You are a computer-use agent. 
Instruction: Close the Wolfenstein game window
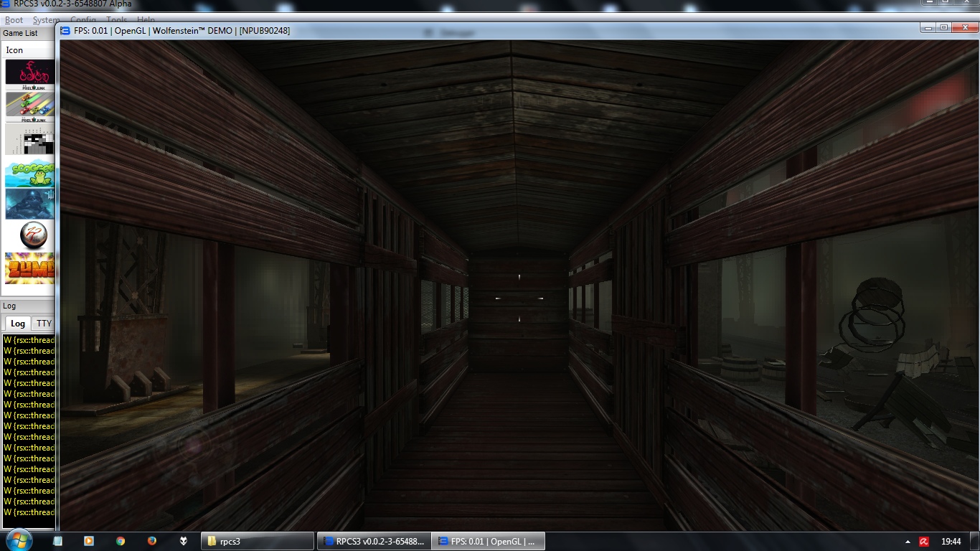pyautogui.click(x=963, y=28)
